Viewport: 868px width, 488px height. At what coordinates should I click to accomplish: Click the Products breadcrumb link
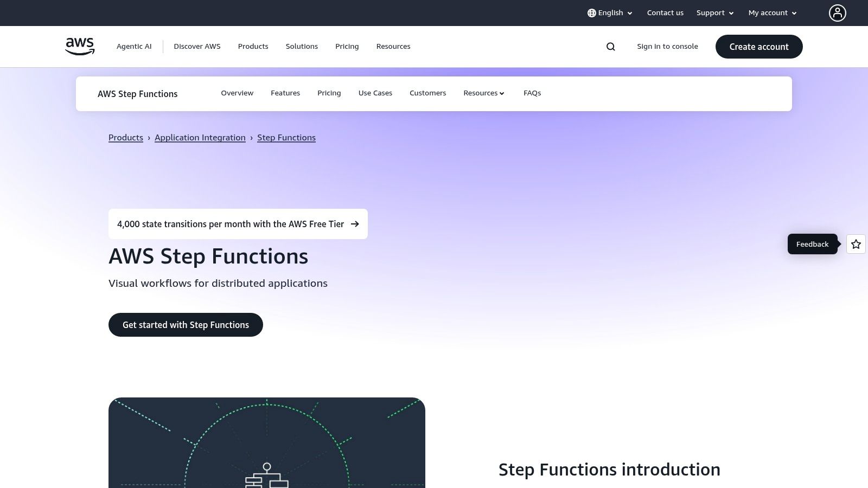click(x=126, y=138)
